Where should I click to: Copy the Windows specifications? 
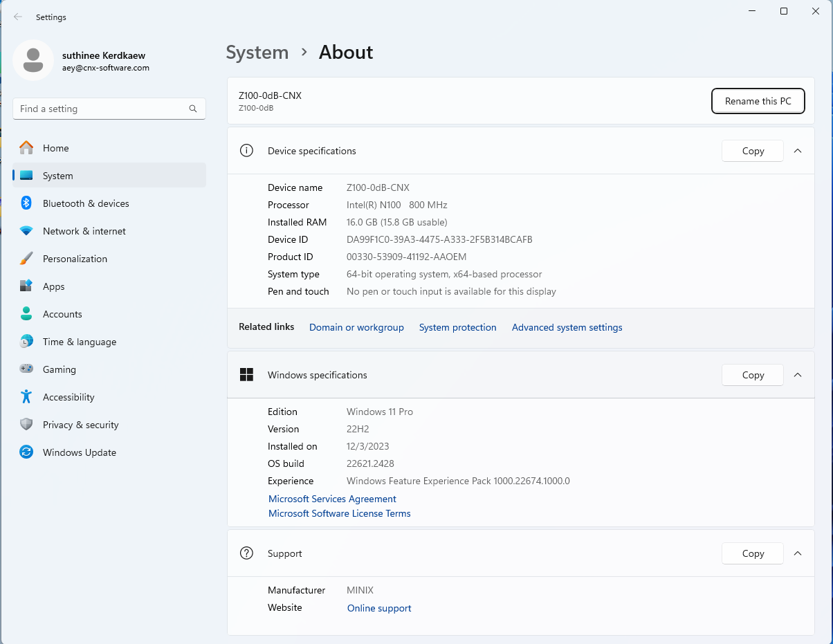(753, 375)
